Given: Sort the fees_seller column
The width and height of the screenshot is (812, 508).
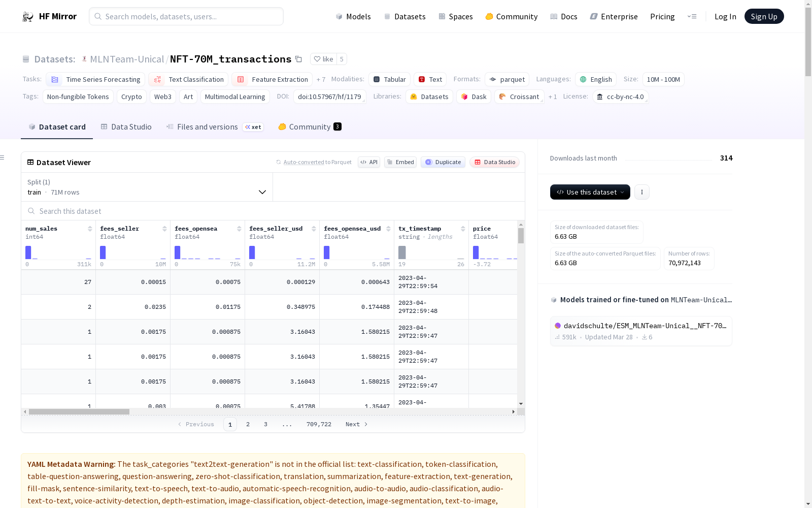Looking at the screenshot, I should [164, 229].
